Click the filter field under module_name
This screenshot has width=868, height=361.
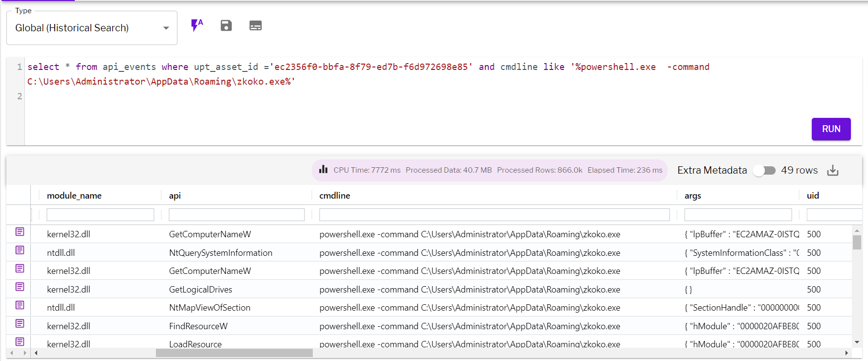[100, 215]
